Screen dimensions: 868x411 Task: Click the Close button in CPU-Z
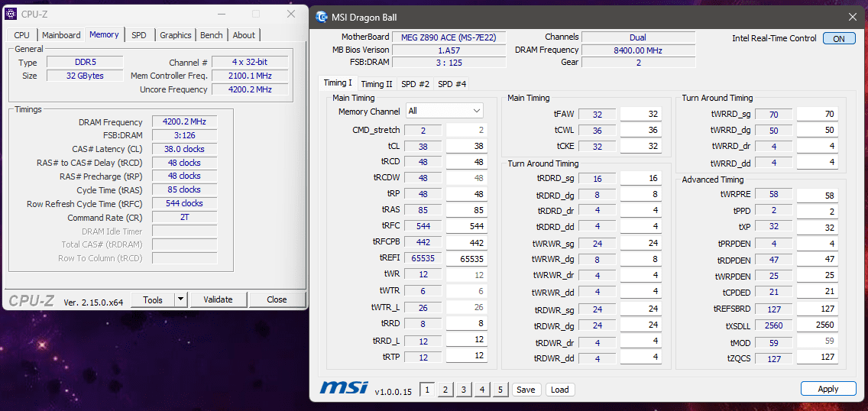(x=277, y=299)
